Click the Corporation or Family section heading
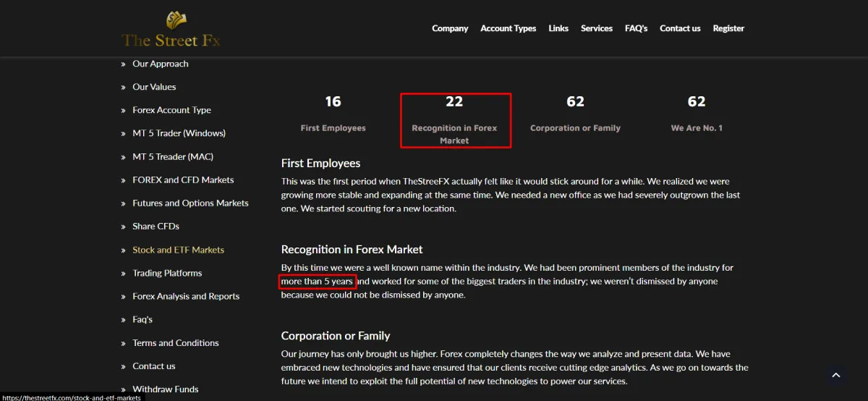The height and width of the screenshot is (401, 868). tap(336, 335)
